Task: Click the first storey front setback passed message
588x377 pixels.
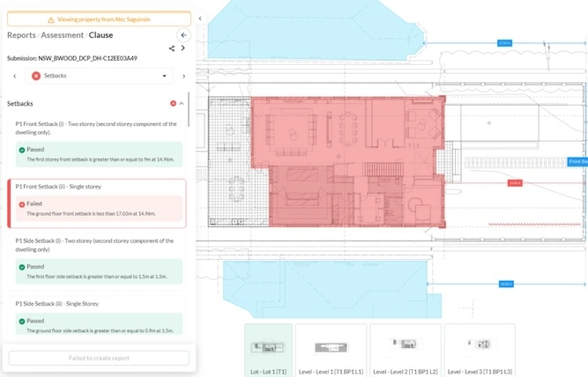Action: click(100, 159)
